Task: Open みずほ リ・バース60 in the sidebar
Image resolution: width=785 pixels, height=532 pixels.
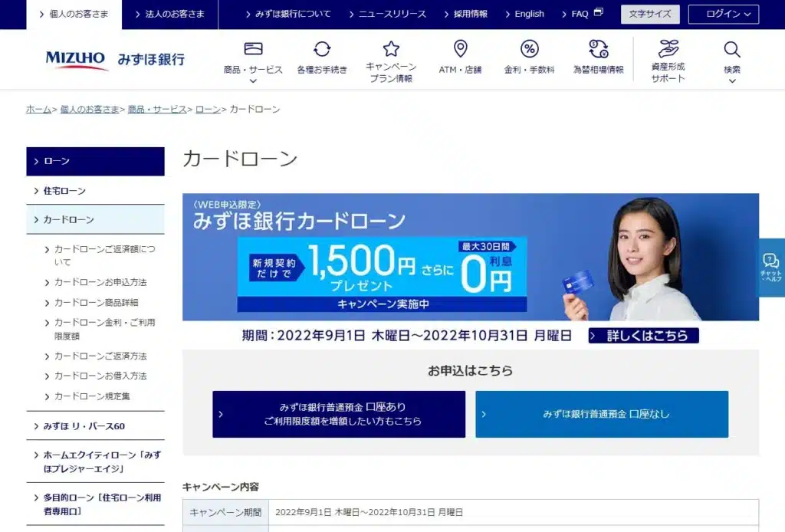Action: tap(95, 426)
